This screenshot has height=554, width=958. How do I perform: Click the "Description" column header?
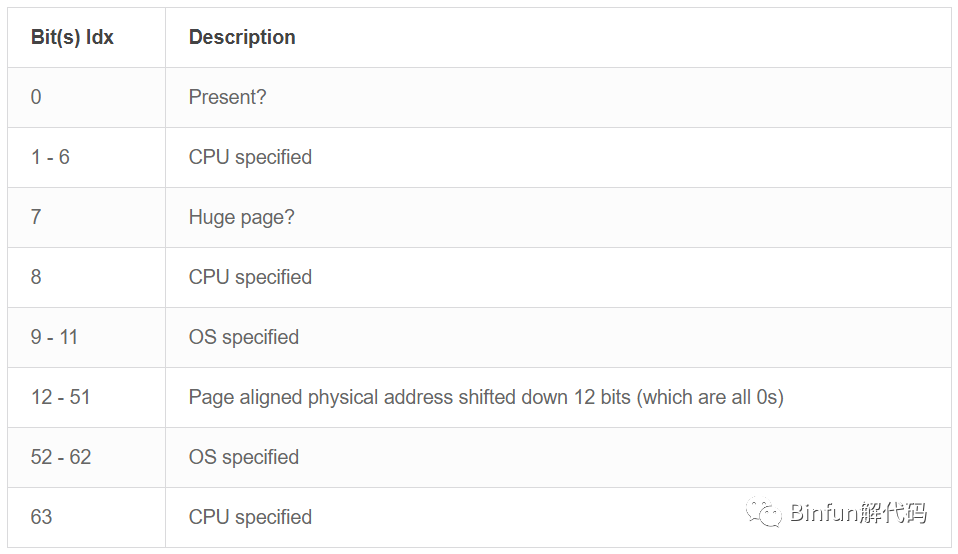(242, 38)
